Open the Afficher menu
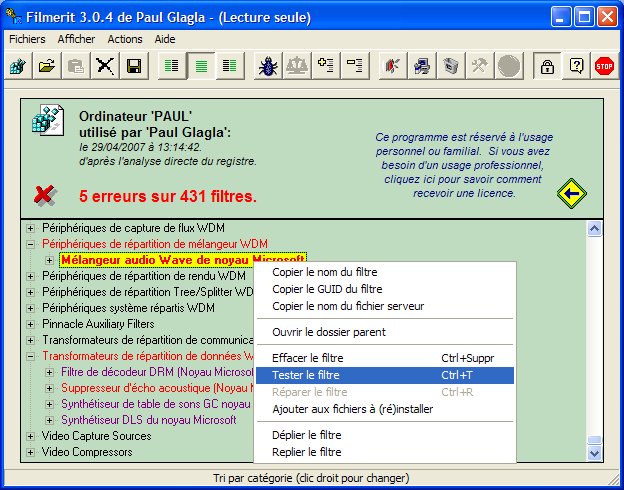 tap(76, 39)
